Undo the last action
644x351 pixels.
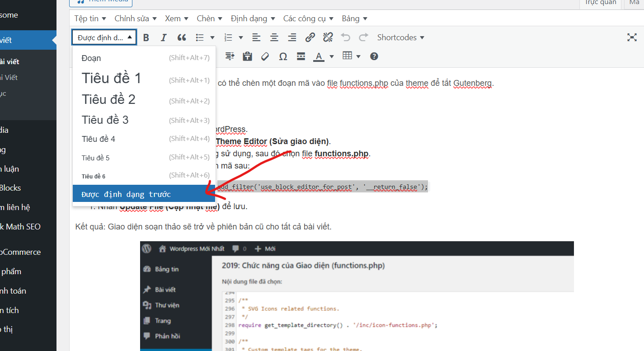tap(346, 37)
